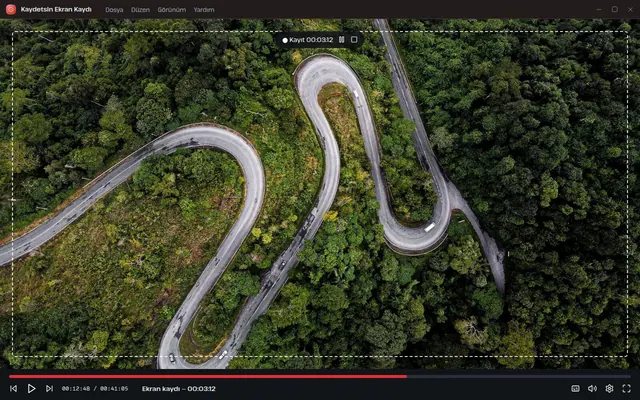The height and width of the screenshot is (400, 640).
Task: Pause the recording from the Kayıt pill
Action: pyautogui.click(x=342, y=40)
